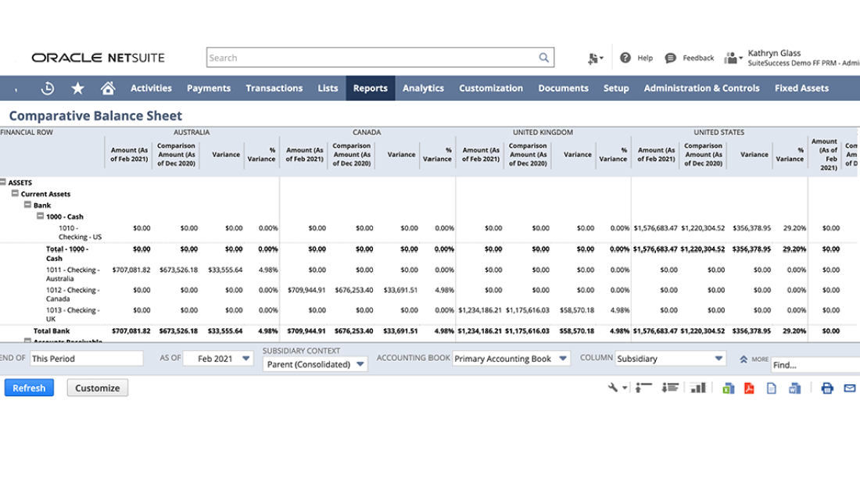Screen dimensions: 860x504
Task: Open the Transactions menu
Action: click(x=274, y=88)
